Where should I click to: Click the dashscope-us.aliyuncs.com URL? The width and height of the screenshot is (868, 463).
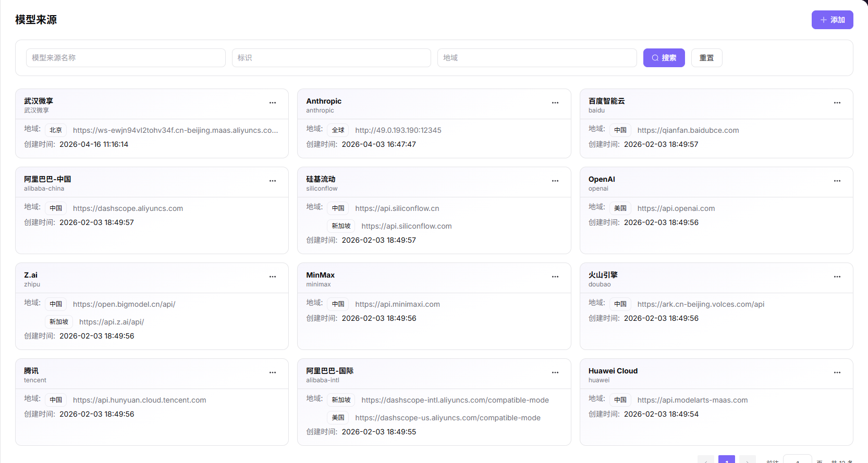(x=448, y=418)
